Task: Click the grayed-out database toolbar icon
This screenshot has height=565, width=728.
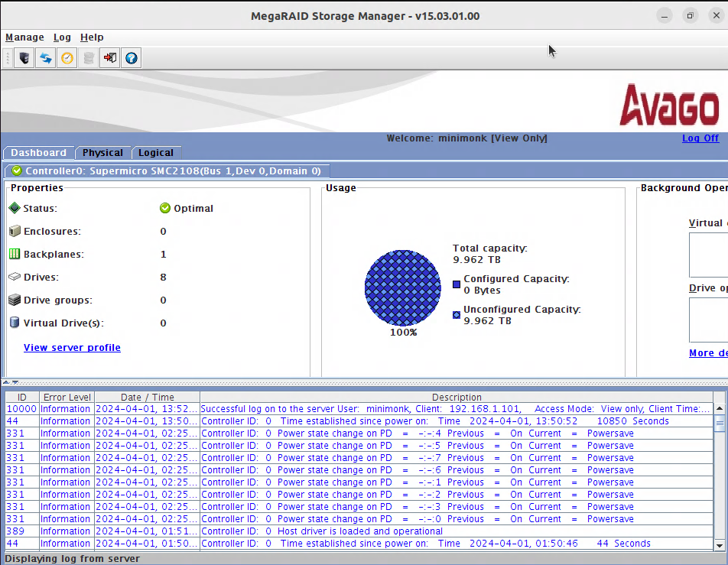Action: click(89, 58)
